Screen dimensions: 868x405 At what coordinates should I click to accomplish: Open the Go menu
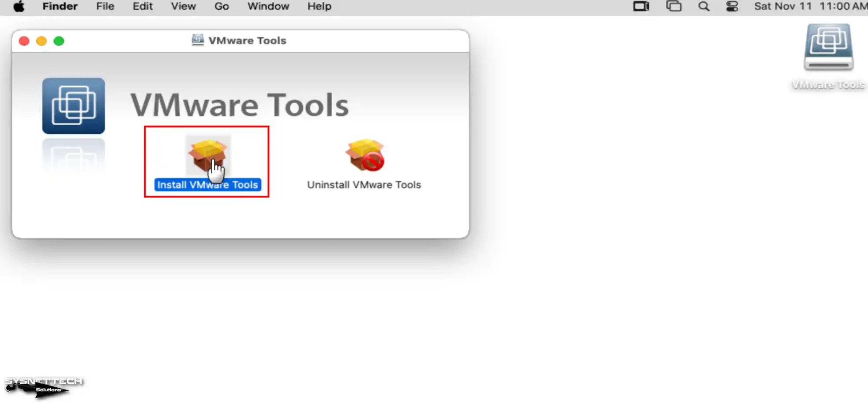pos(222,6)
